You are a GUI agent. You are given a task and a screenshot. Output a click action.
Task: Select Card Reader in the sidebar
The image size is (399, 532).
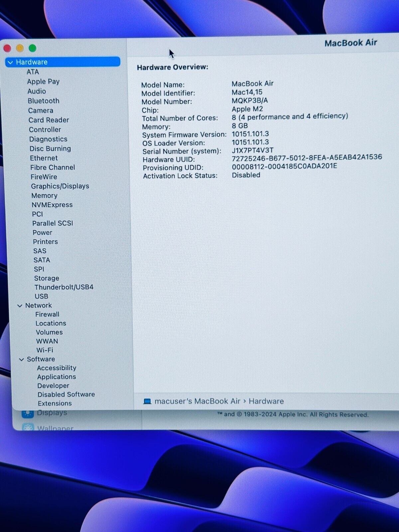[49, 120]
